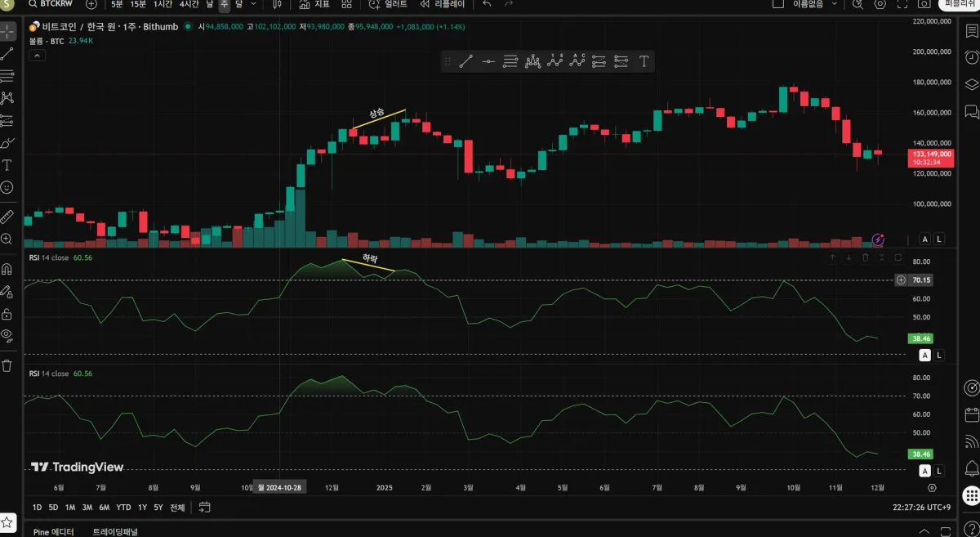
Task: Open the 이름없음 layout name dropdown
Action: 815,4
